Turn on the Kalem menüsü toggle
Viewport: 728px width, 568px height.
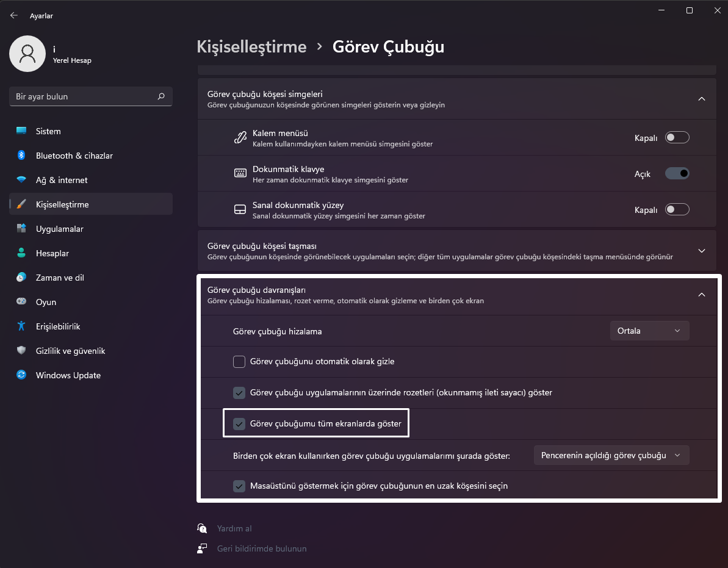pyautogui.click(x=677, y=138)
